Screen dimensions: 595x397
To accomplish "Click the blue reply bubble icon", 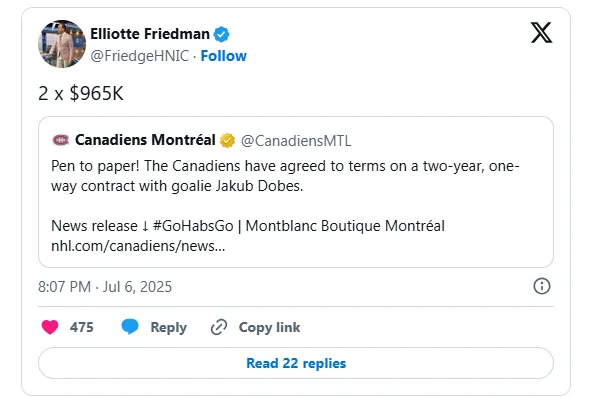I will (130, 326).
